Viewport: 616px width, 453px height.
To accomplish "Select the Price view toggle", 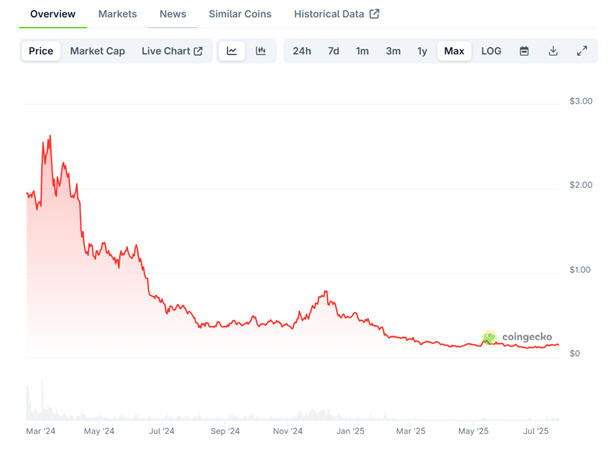I will point(41,51).
